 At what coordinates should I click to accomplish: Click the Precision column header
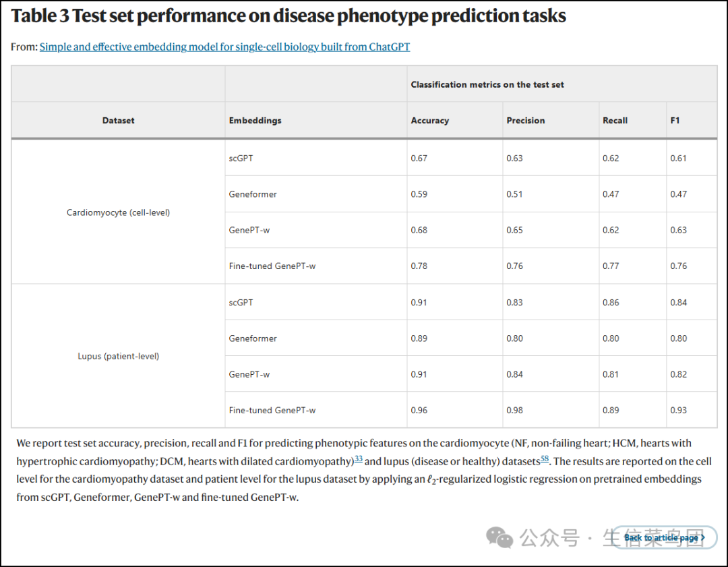526,121
